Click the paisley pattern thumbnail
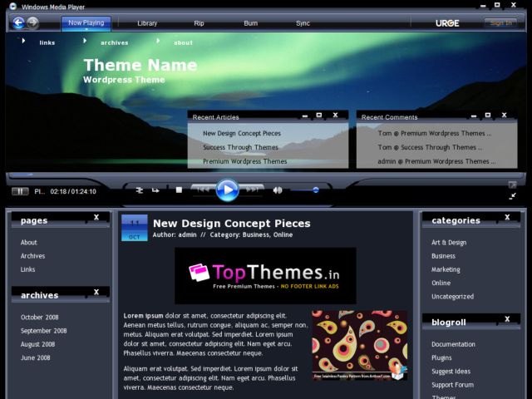 pyautogui.click(x=360, y=345)
